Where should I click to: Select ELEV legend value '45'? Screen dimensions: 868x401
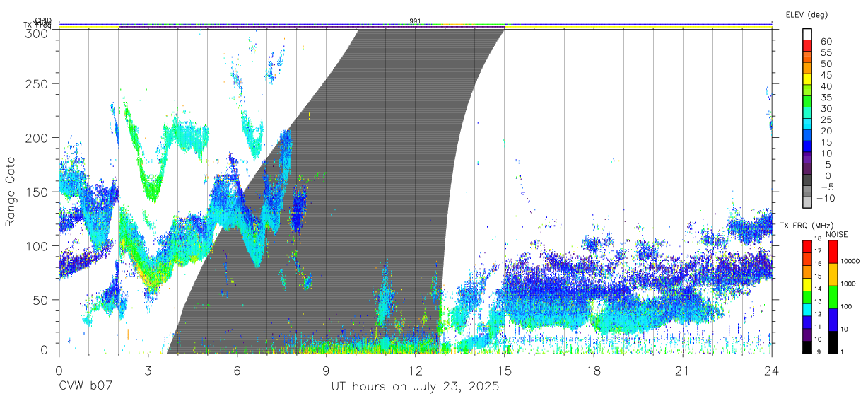pos(826,75)
